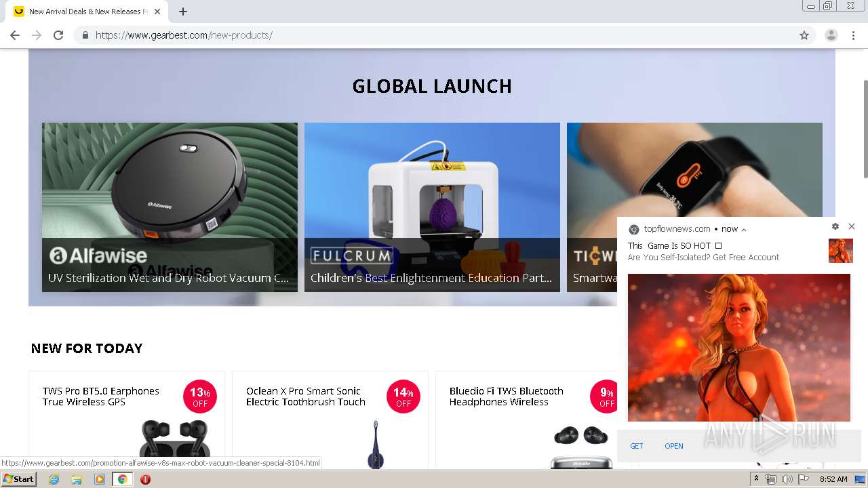The image size is (868, 488).
Task: Dismiss the topflownews.com notification
Action: click(x=852, y=226)
